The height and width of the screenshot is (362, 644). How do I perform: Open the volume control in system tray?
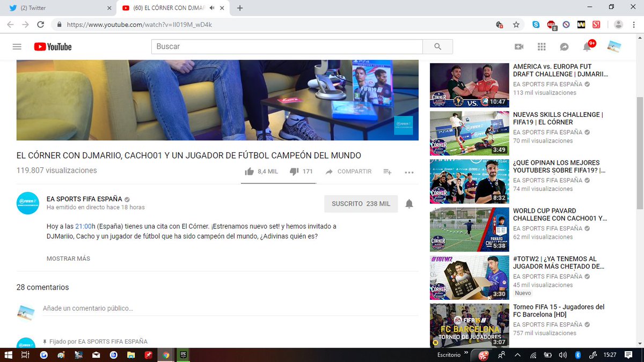[x=562, y=354]
